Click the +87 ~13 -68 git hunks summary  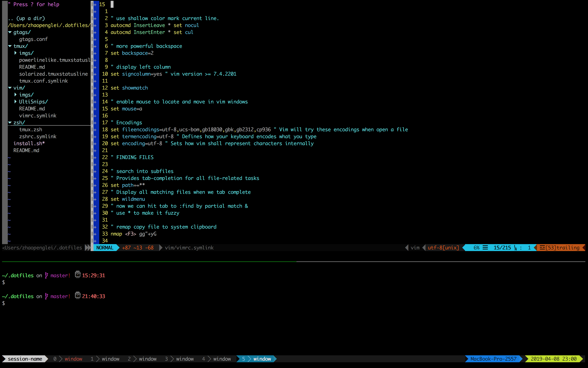click(x=138, y=248)
